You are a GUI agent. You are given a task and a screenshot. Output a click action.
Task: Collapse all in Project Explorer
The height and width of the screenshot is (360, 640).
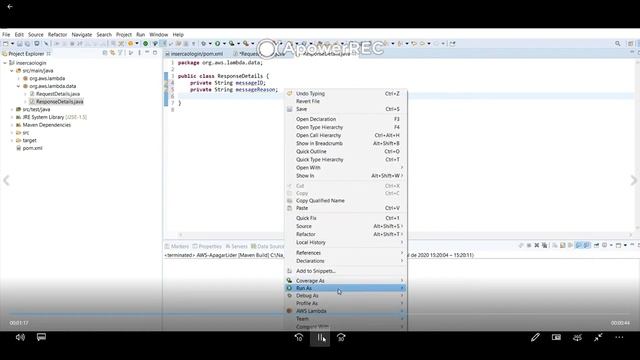pyautogui.click(x=105, y=53)
